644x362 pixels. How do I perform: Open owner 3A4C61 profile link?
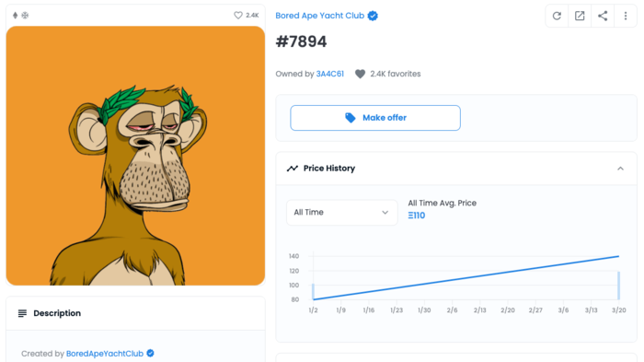pyautogui.click(x=329, y=74)
